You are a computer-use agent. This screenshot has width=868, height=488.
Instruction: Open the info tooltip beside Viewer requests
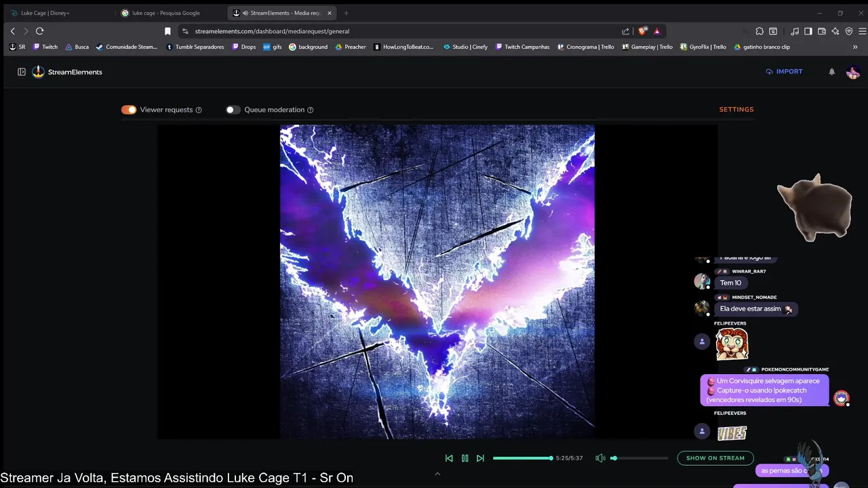point(199,110)
